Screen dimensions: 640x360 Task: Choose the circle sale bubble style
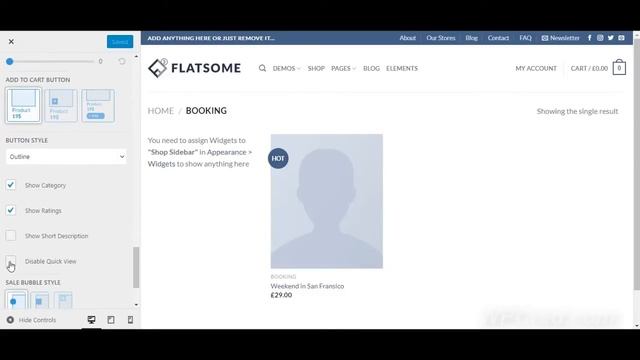point(17,300)
